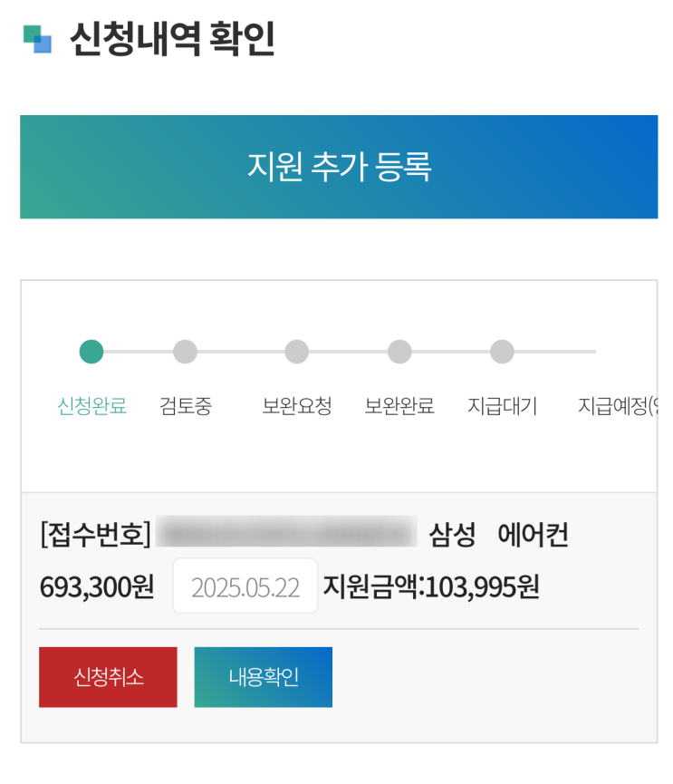Click the partially cut-off 지급예정 step label
Image resolution: width=673 pixels, height=784 pixels.
click(x=616, y=406)
